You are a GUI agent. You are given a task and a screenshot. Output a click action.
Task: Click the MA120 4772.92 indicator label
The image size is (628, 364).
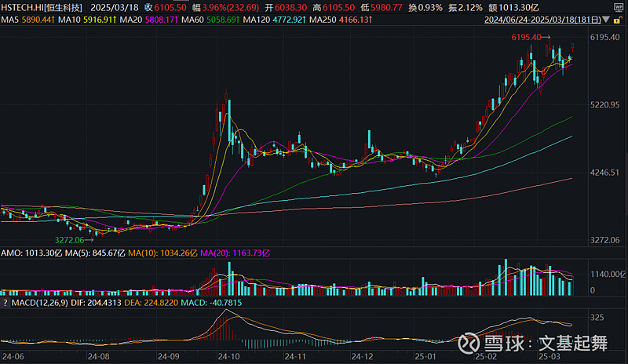coord(275,20)
